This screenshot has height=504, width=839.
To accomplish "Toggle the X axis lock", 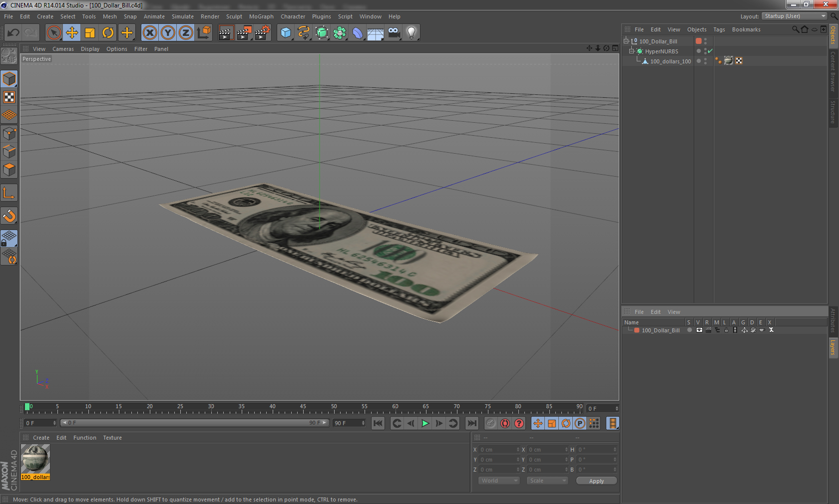I will click(x=149, y=33).
